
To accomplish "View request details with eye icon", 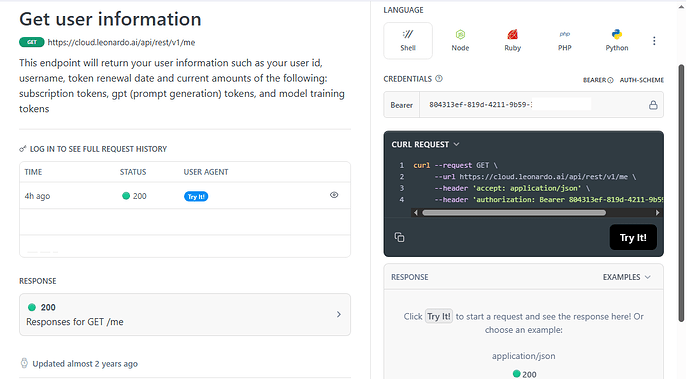I will 334,195.
